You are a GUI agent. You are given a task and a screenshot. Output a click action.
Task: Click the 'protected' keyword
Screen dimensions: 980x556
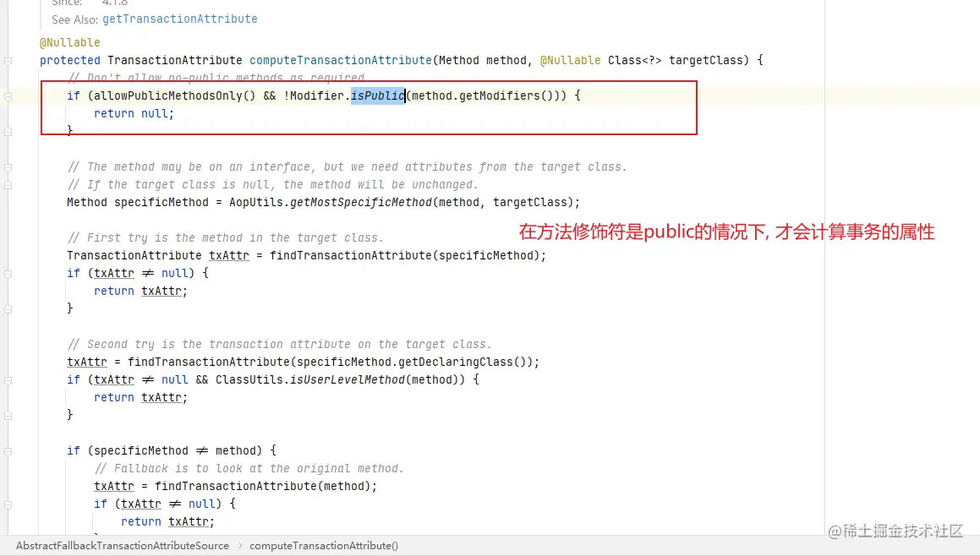click(x=70, y=60)
